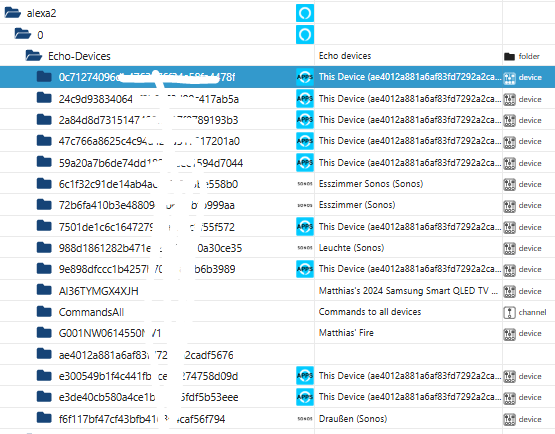Open the AI36TYMGX4XJH folder
Screen dimensions: 555x434
[x=44, y=290]
